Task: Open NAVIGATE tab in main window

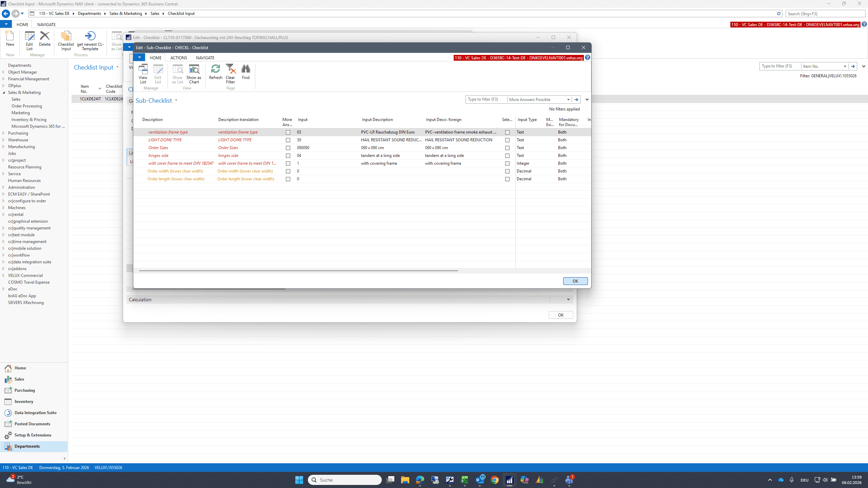Action: [x=46, y=24]
